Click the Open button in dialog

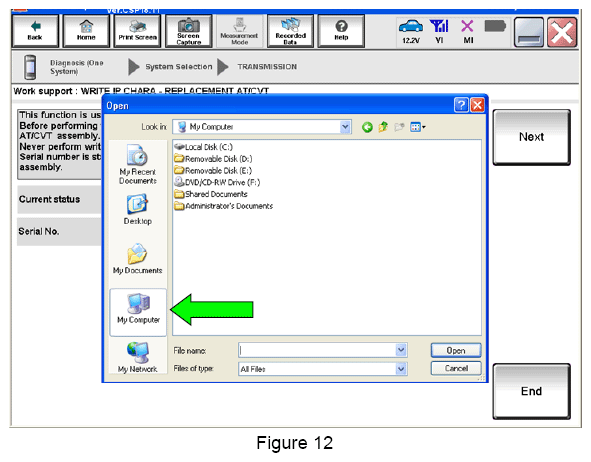point(456,350)
